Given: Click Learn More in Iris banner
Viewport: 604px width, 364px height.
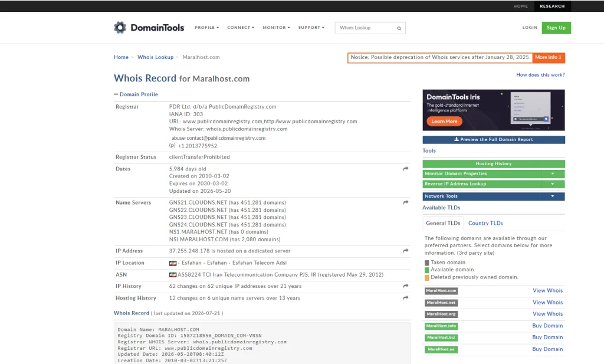Looking at the screenshot, I should point(444,122).
